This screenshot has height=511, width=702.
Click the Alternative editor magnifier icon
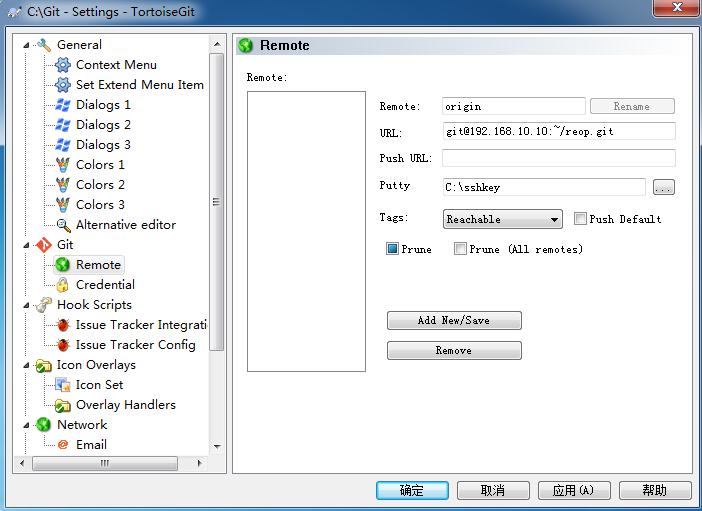pyautogui.click(x=63, y=225)
